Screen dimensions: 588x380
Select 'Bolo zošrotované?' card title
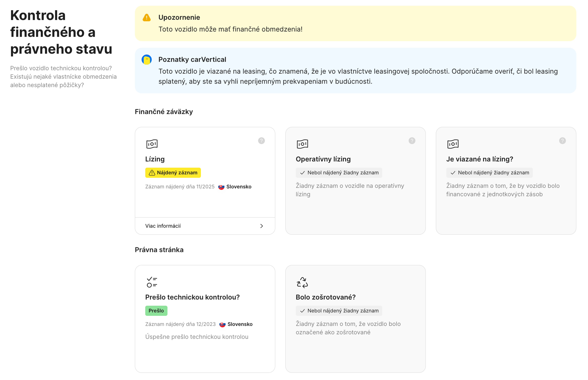[326, 297]
